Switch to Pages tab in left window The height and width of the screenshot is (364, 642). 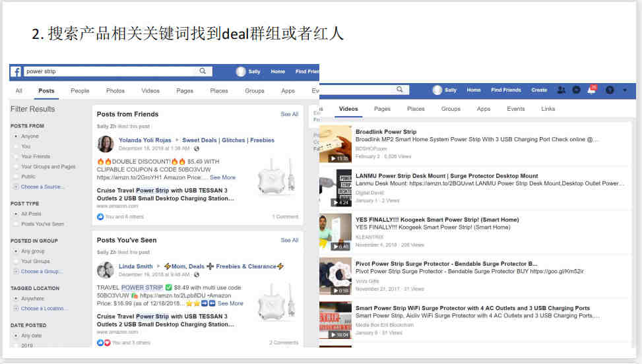pos(185,91)
